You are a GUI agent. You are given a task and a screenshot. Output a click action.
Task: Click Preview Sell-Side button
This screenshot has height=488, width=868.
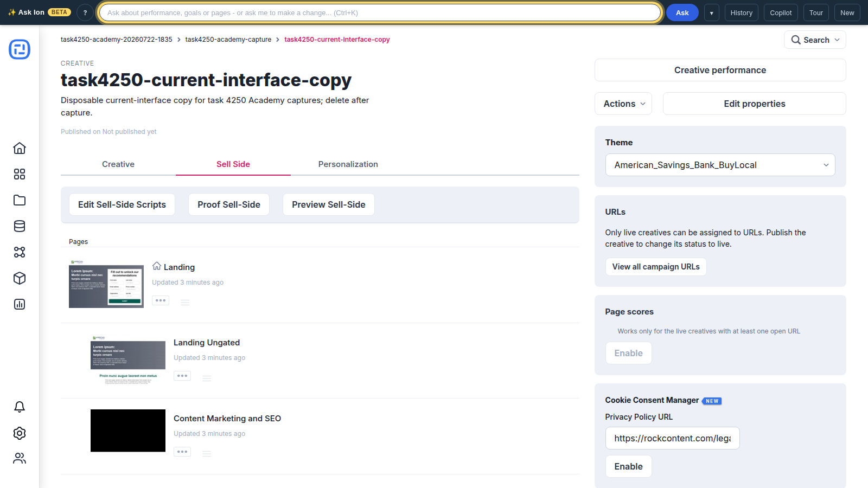coord(329,204)
